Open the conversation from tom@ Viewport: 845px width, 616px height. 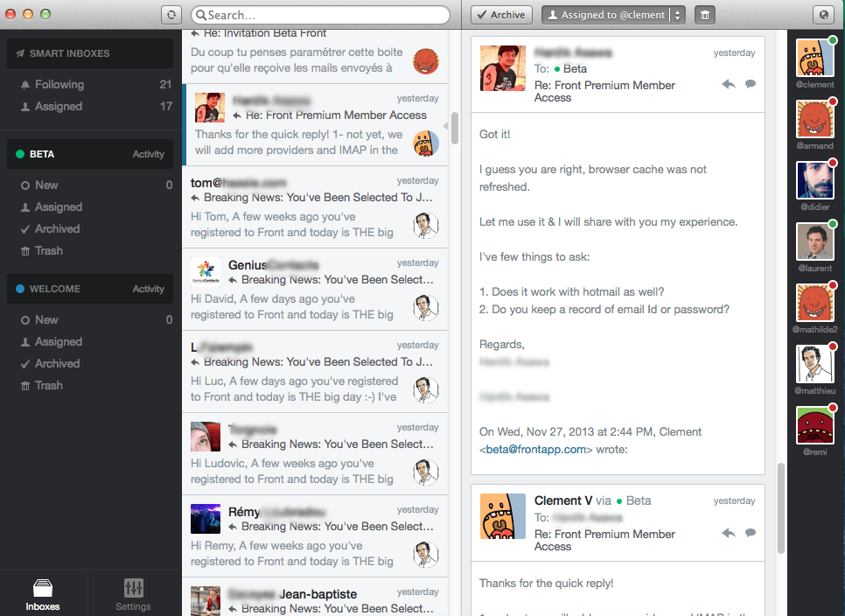(x=315, y=207)
